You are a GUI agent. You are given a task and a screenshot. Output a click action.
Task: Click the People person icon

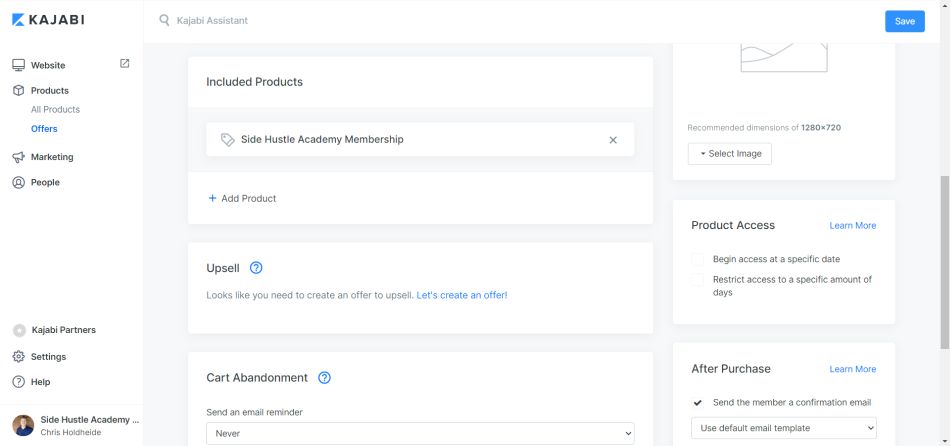coord(19,182)
